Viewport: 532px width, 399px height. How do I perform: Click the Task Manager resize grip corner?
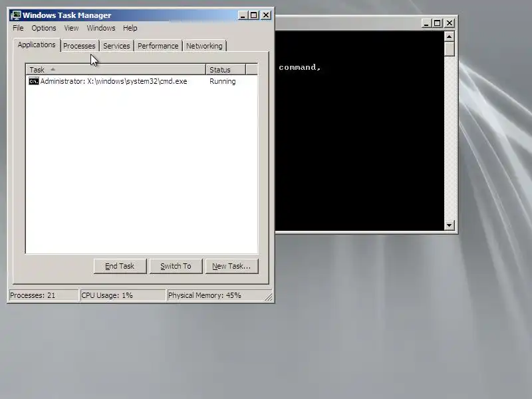pyautogui.click(x=269, y=297)
